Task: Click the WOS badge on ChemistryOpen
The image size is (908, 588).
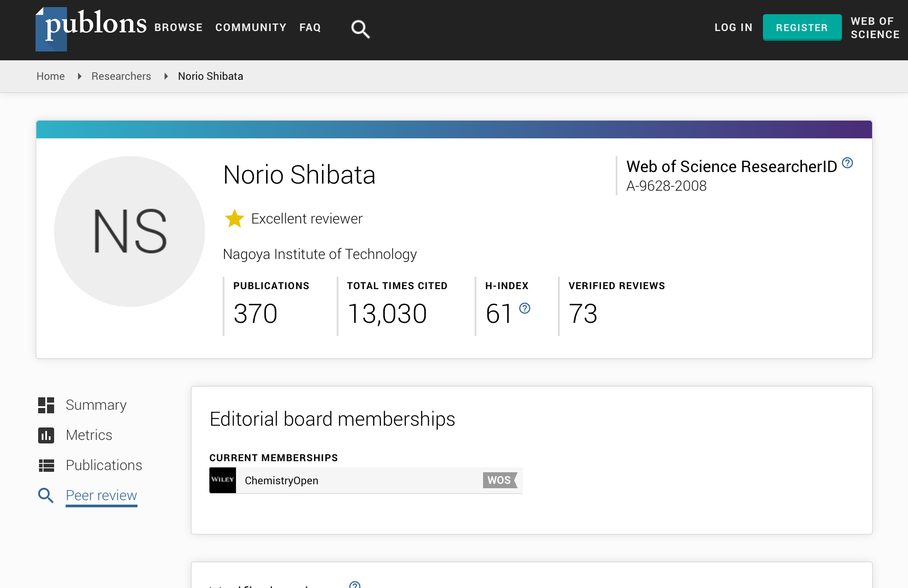Action: pyautogui.click(x=500, y=480)
